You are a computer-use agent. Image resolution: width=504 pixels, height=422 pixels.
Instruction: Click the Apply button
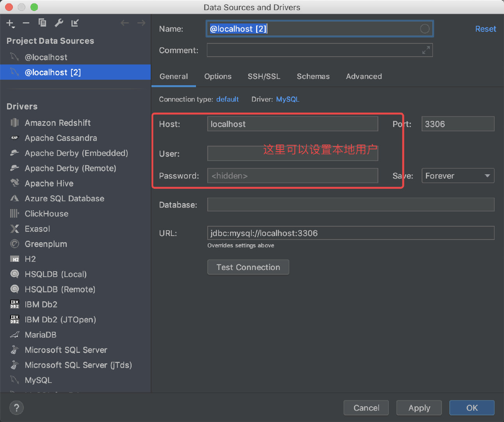419,408
